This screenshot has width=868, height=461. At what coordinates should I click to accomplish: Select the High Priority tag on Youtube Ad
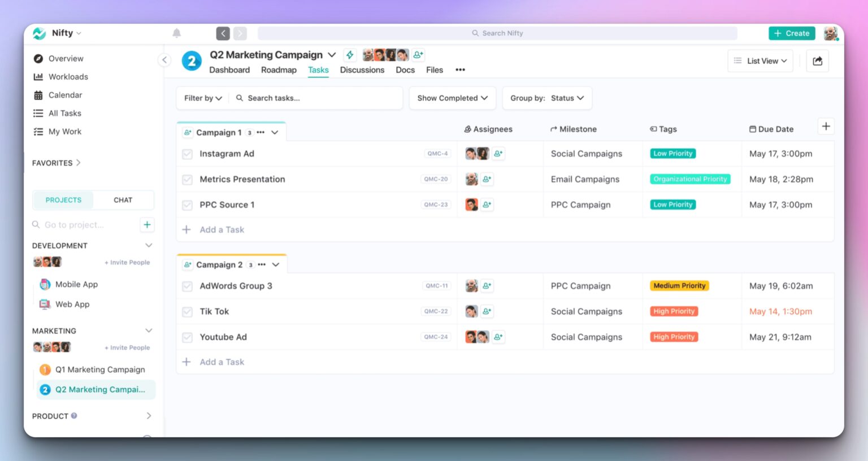point(674,337)
